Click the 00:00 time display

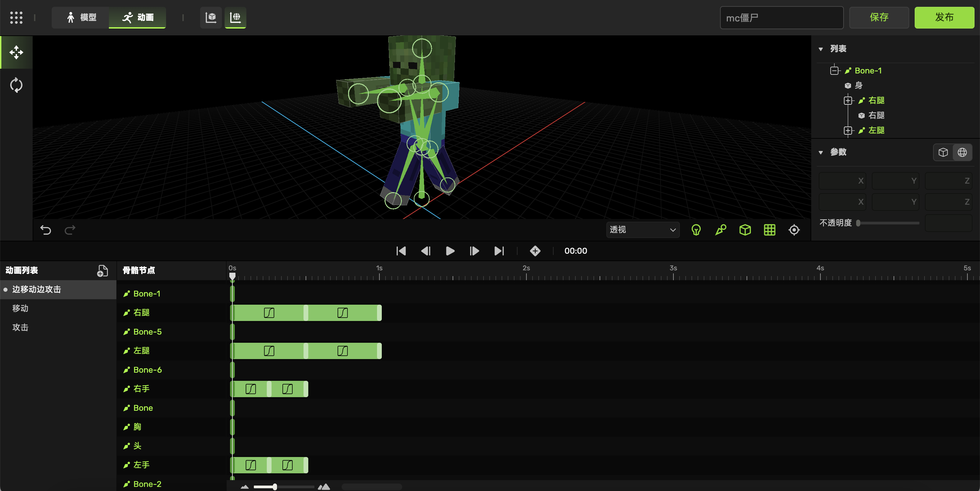tap(576, 251)
